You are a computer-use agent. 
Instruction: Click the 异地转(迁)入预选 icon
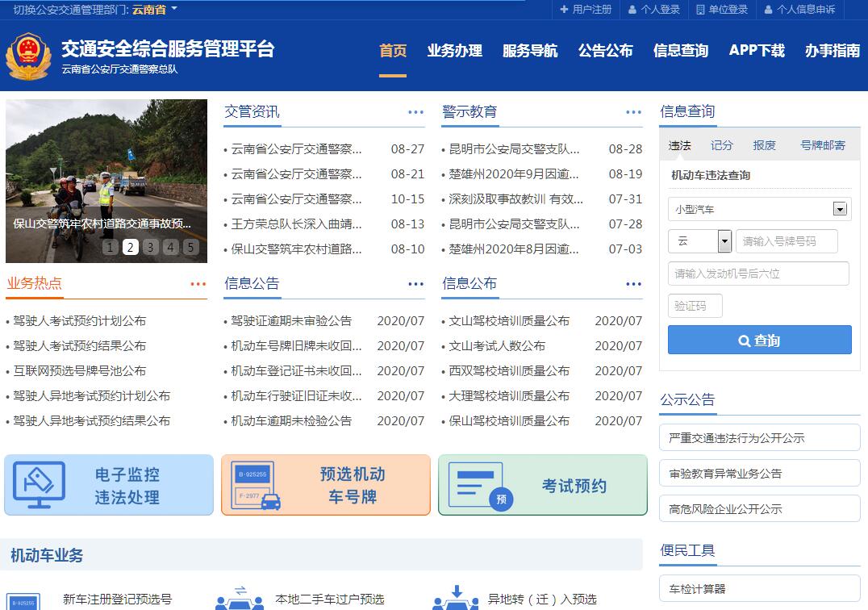tap(457, 598)
